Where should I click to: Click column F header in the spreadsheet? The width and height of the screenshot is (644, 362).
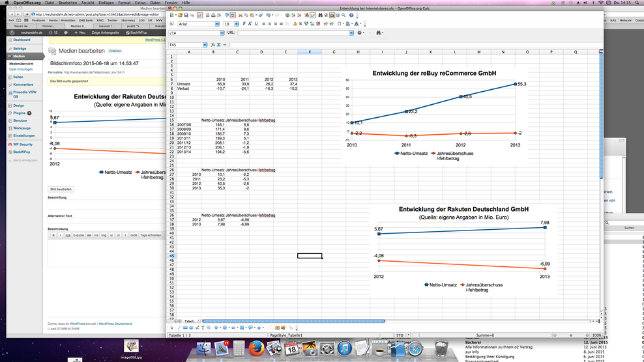click(310, 51)
